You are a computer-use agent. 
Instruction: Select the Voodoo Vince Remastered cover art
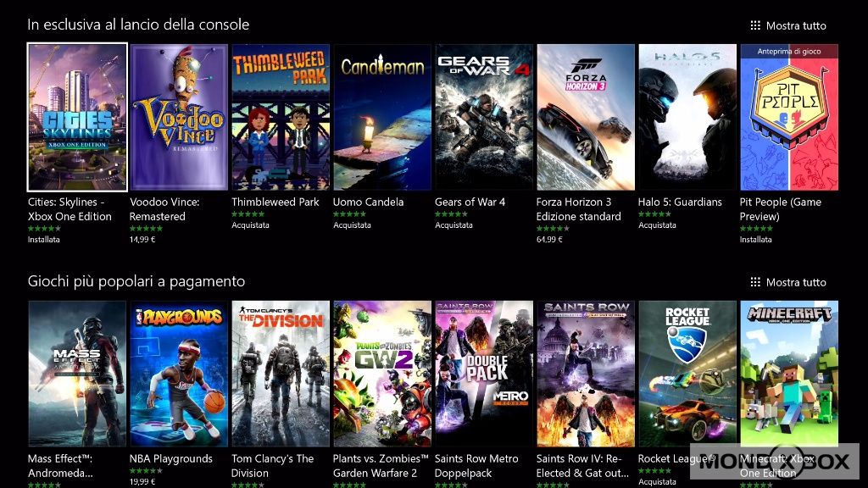pos(179,117)
